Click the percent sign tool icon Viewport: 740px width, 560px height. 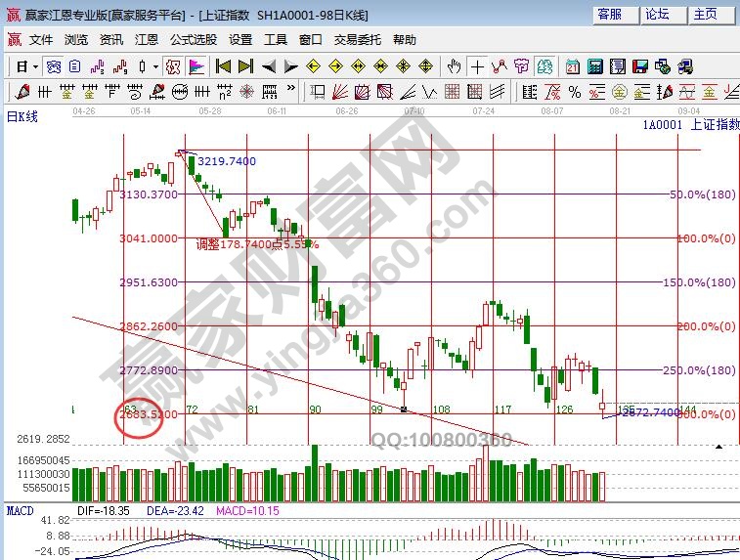pos(574,92)
